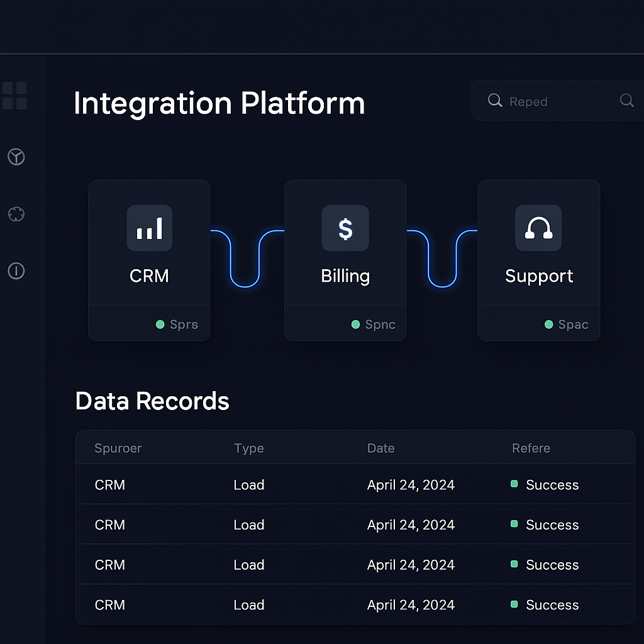Click April 24, 2024 in third row
644x644 pixels.
pos(411,565)
